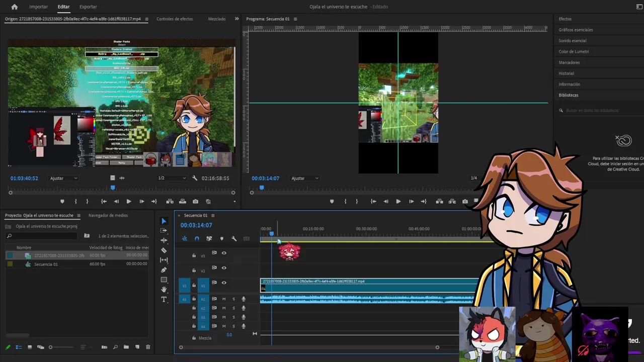Viewport: 644px width, 362px height.
Task: Click Automate to Sequence icon
Action: coord(104,347)
